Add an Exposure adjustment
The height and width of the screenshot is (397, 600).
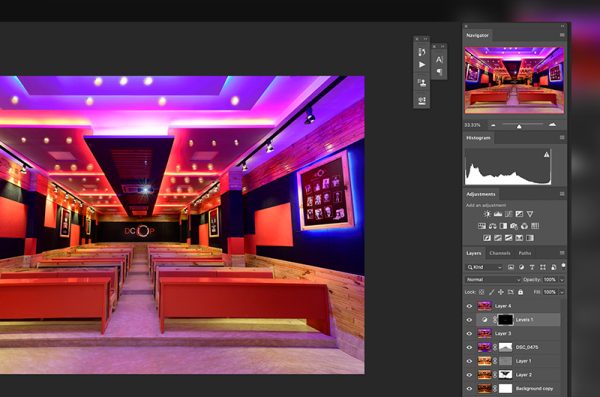519,214
